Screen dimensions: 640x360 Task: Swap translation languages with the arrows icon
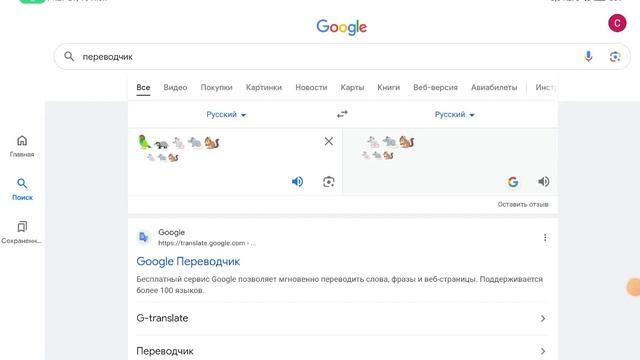tap(342, 114)
